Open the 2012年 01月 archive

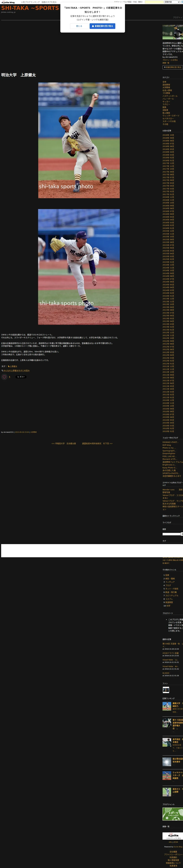tap(168, 364)
